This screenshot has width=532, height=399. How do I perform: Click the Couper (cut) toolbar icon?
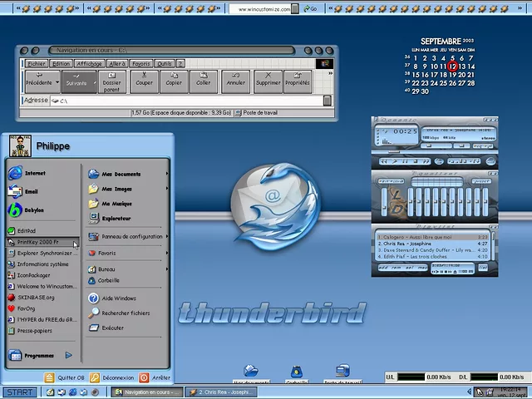click(145, 80)
